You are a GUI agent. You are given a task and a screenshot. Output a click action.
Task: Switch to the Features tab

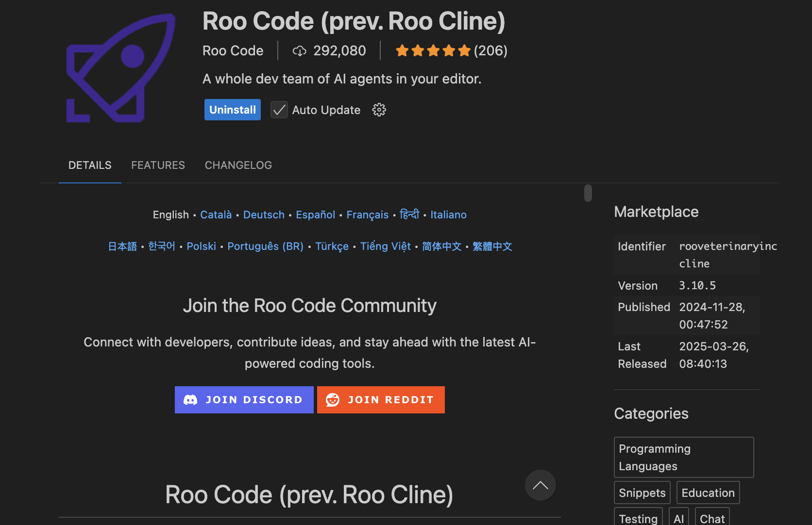point(158,165)
